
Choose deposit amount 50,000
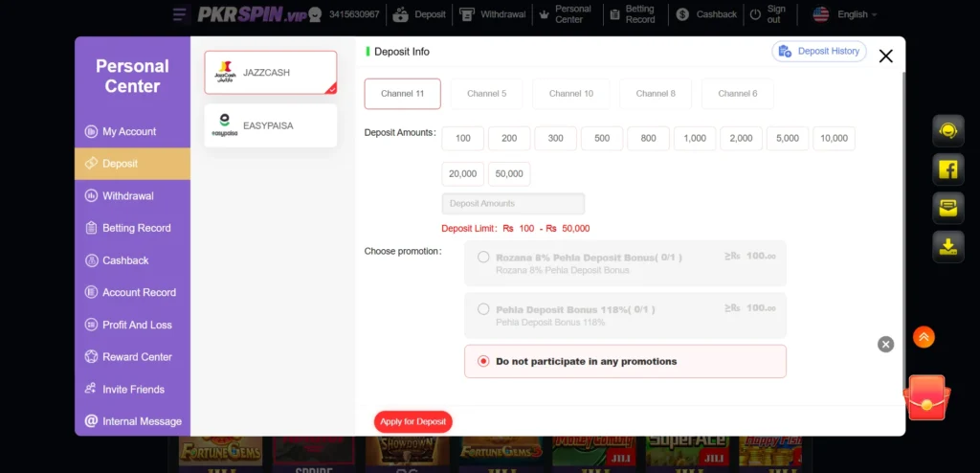point(509,174)
